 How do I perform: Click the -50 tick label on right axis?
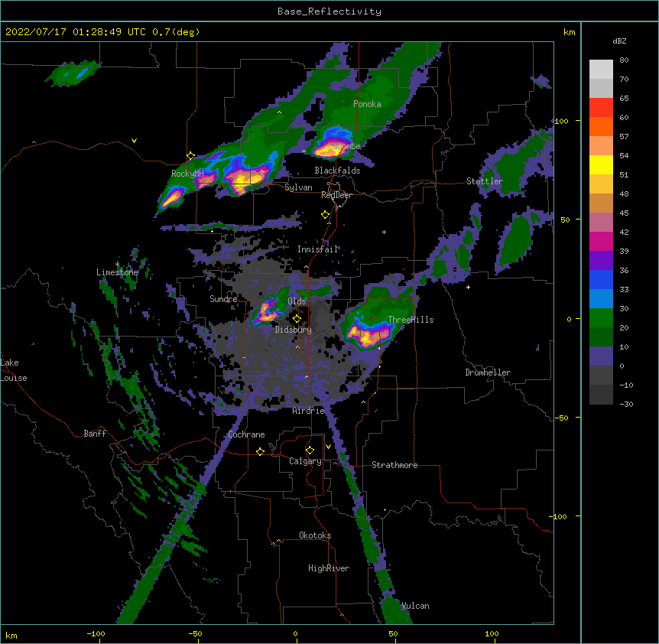point(561,418)
